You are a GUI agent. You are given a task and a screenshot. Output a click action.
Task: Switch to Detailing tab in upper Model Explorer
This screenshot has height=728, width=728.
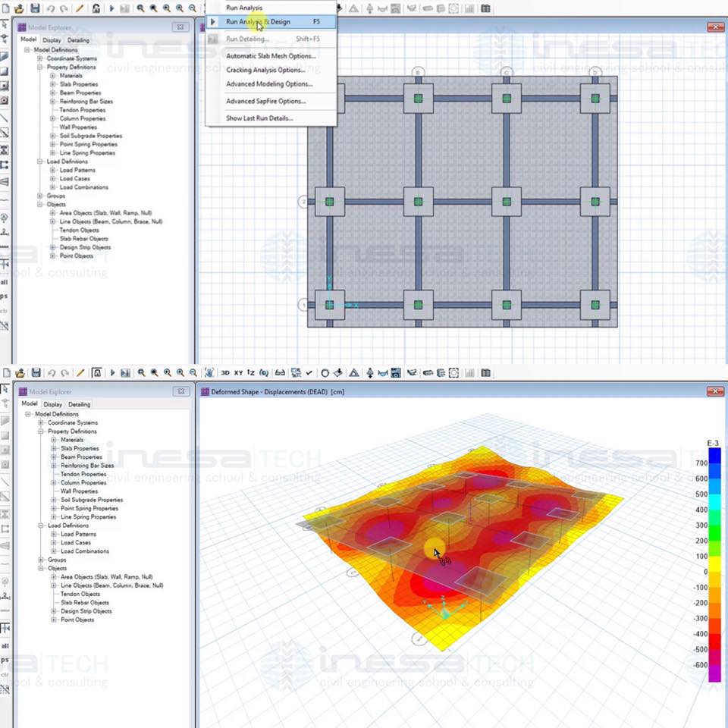(78, 40)
